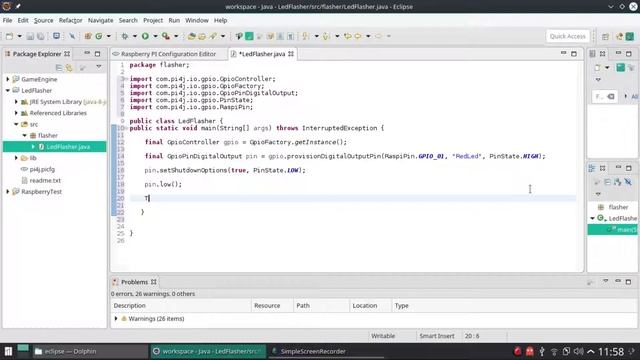Open the Outline view menu triangle
640x360 pixels.
tap(598, 194)
